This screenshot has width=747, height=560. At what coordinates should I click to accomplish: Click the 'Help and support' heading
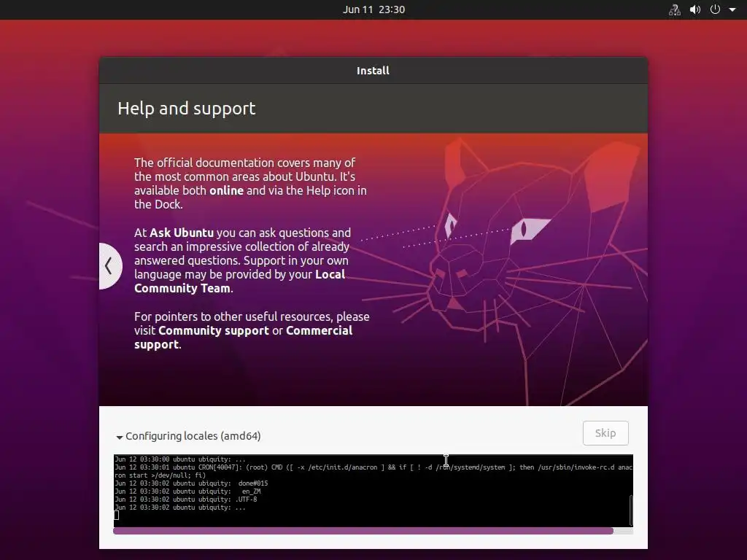(186, 109)
